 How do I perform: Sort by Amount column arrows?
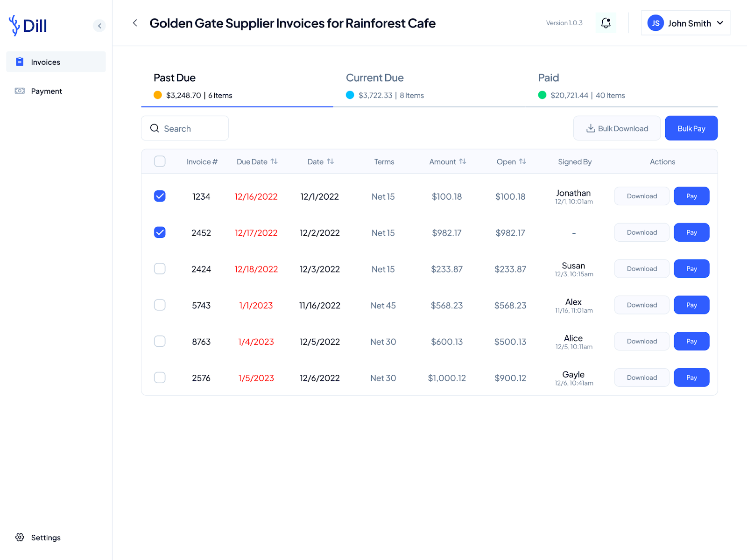(463, 161)
